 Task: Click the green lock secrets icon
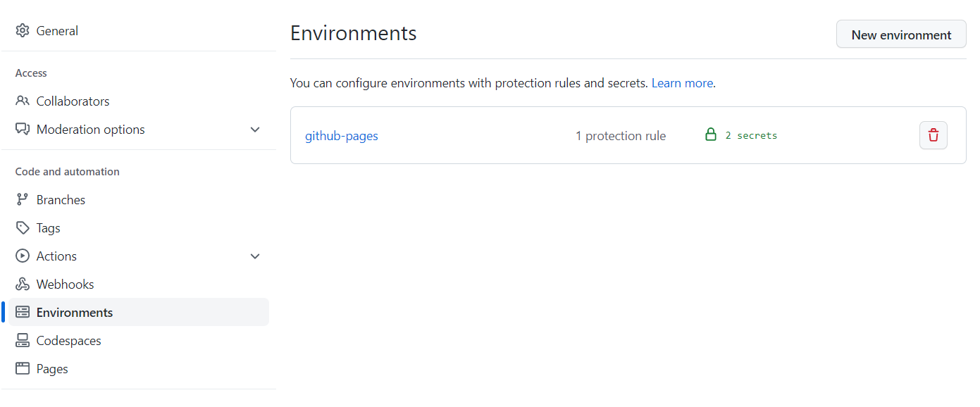coord(711,134)
